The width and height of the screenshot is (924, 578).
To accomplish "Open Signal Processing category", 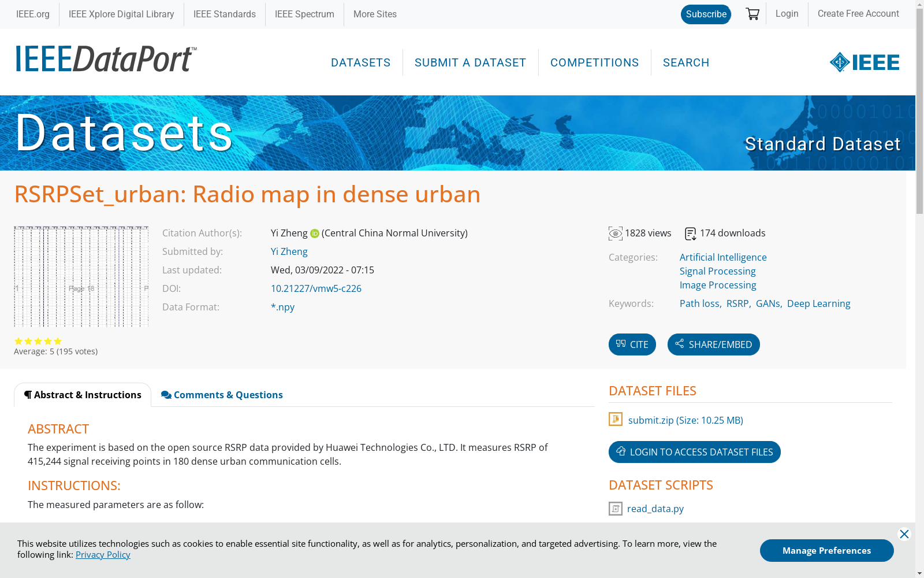I will click(x=717, y=271).
